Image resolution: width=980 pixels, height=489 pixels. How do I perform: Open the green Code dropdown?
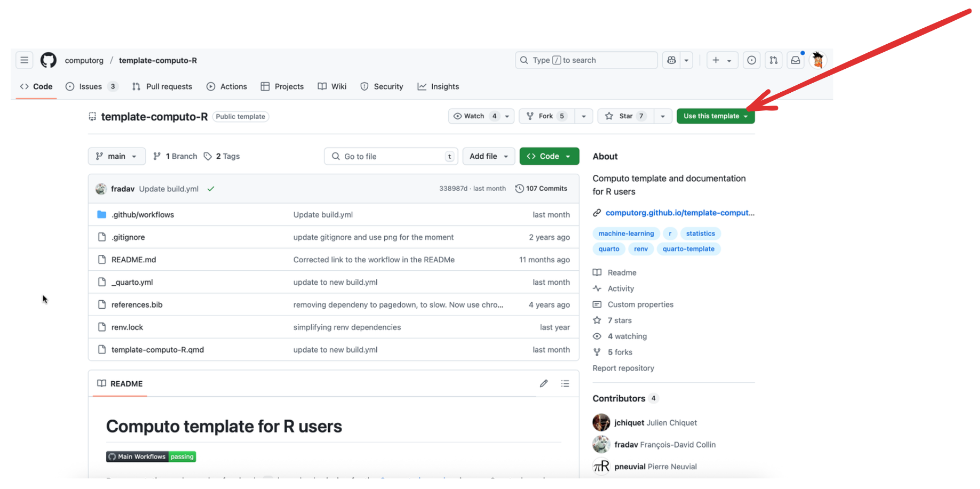[x=549, y=156]
